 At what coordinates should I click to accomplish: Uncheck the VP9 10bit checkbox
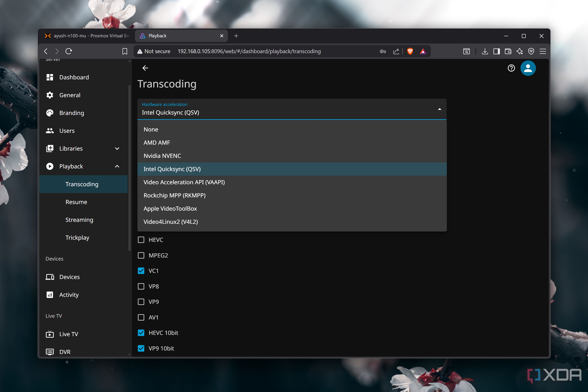141,348
